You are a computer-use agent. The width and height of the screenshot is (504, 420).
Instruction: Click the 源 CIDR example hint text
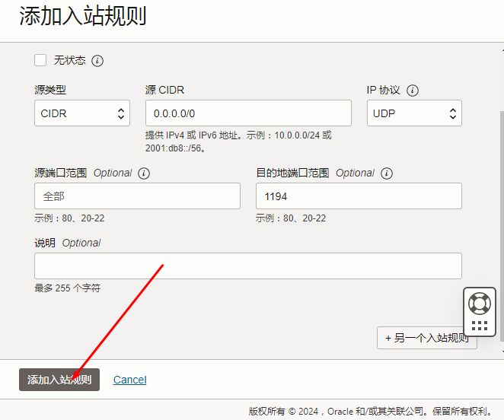238,141
